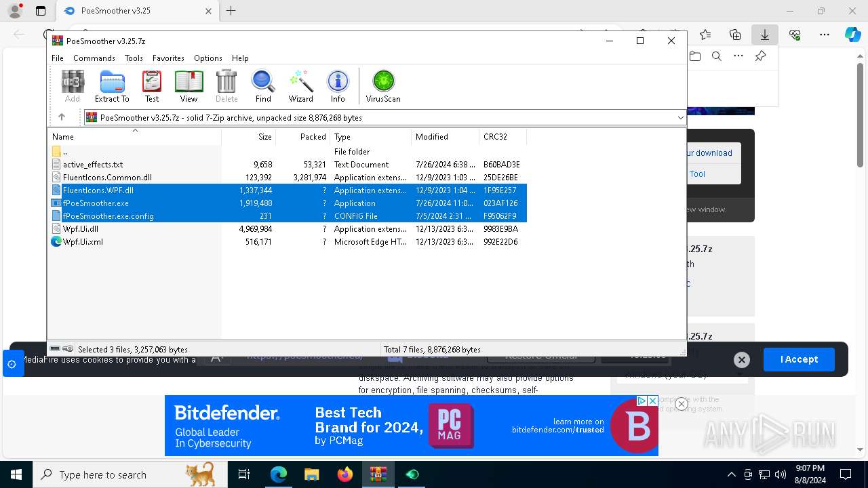This screenshot has height=488, width=868.
Task: Close the Bitdefender ad overlay
Action: pos(682,404)
